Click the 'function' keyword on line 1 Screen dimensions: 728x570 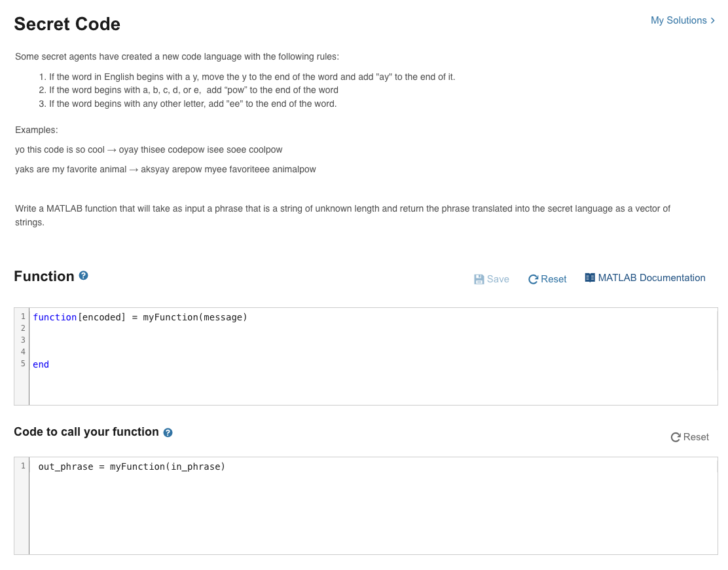55,316
